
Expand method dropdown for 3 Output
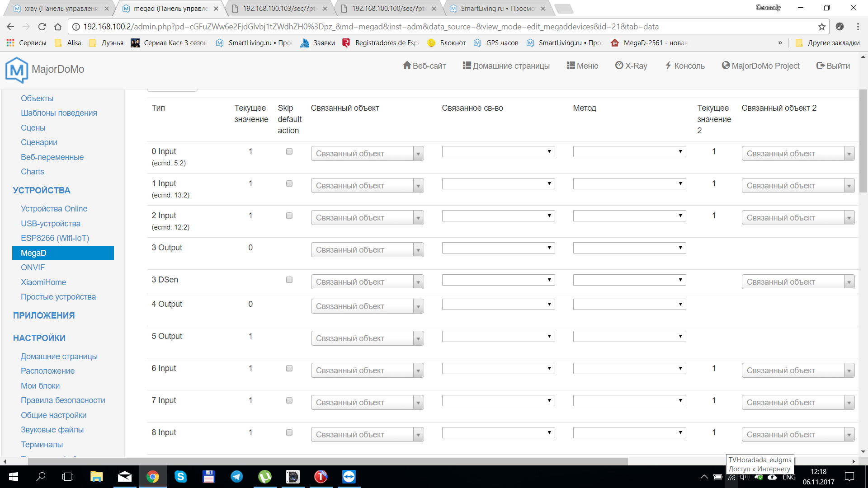click(x=629, y=248)
